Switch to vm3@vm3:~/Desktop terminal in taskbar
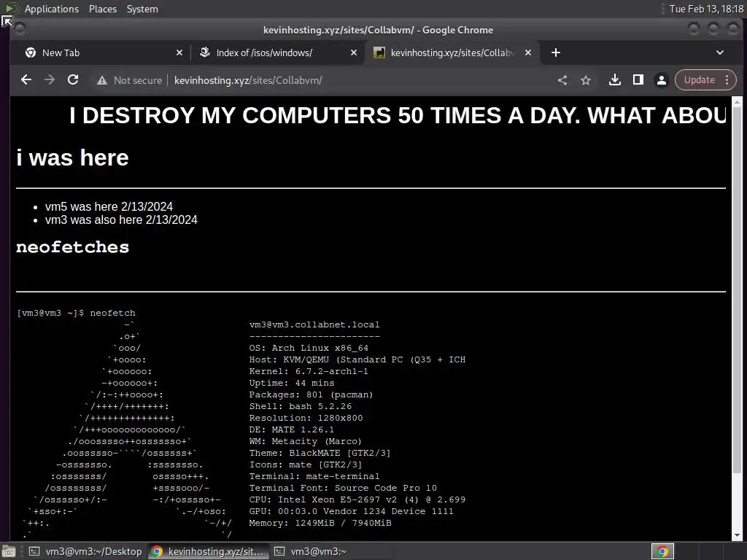The image size is (747, 560). point(86,551)
